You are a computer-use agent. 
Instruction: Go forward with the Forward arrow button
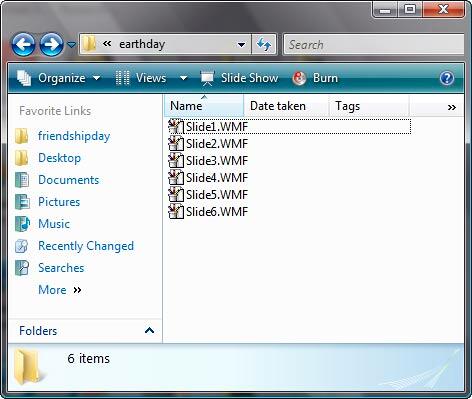pyautogui.click(x=52, y=44)
